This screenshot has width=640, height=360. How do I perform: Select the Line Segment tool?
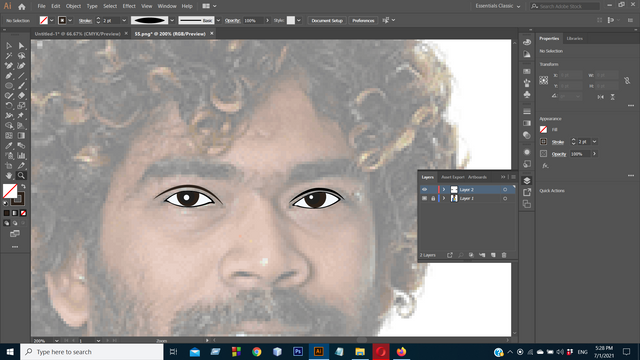[x=21, y=76]
